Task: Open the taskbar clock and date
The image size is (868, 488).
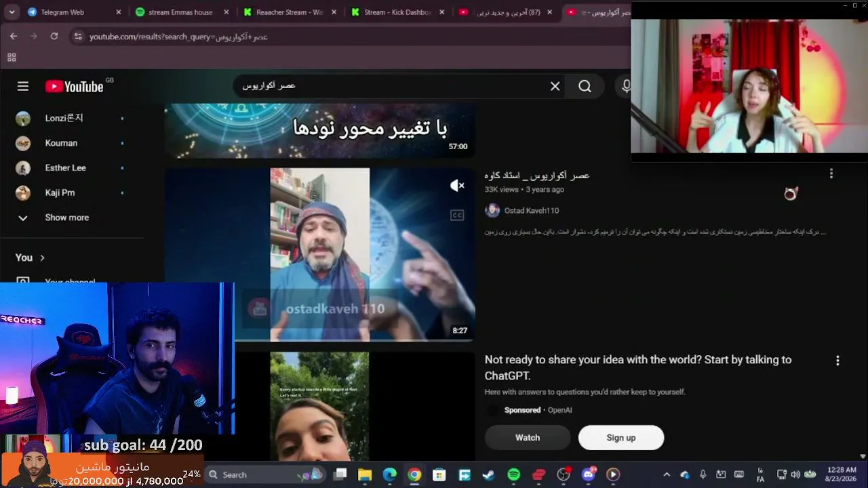Action: (x=842, y=474)
